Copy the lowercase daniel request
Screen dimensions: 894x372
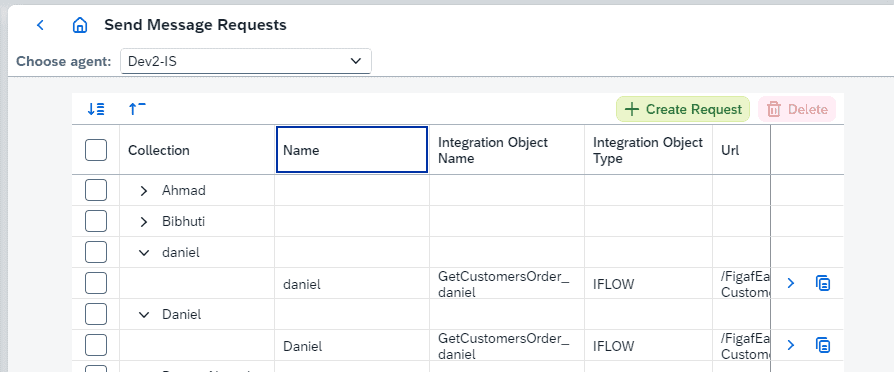[823, 283]
